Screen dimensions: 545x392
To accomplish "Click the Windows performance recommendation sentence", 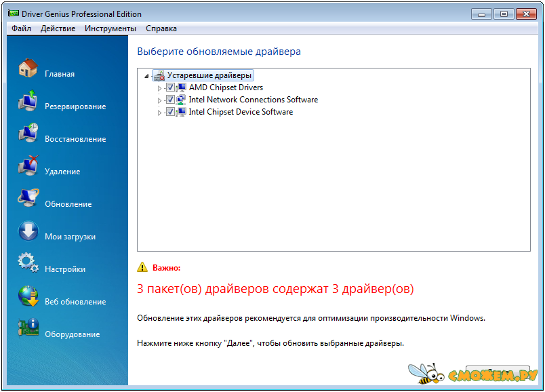I will (x=310, y=318).
